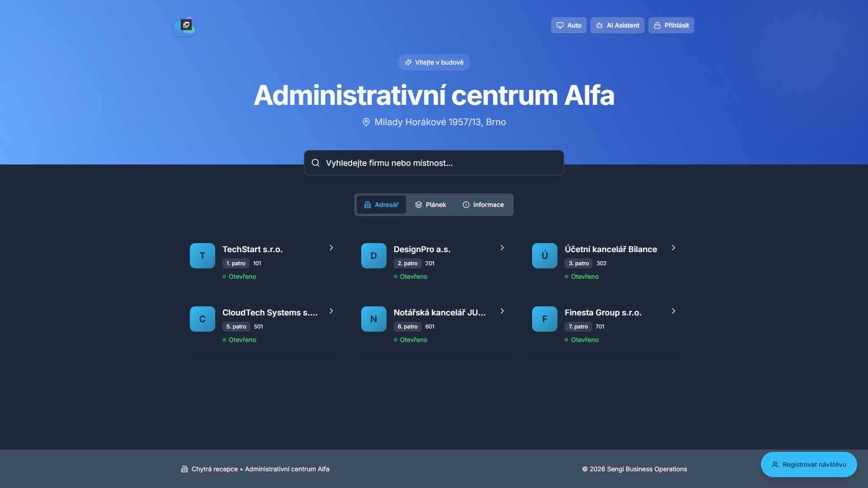Click the Přihlásit login button
This screenshot has width=868, height=488.
pyautogui.click(x=671, y=25)
